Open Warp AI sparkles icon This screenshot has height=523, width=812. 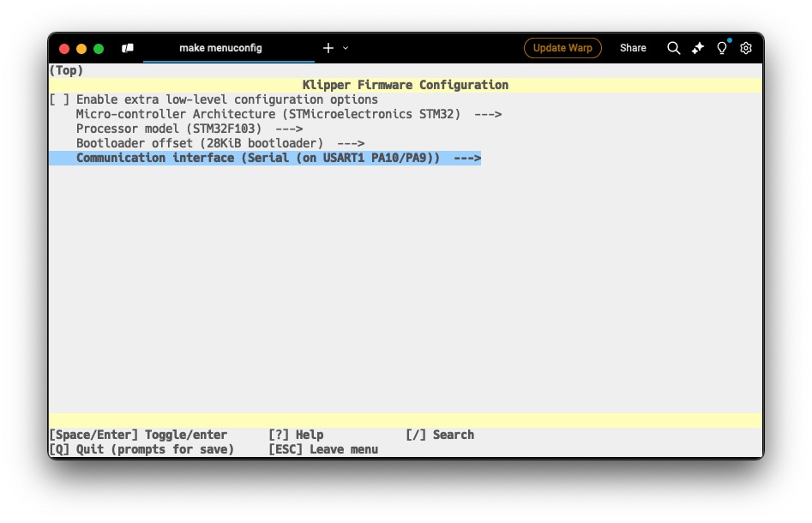pos(698,48)
